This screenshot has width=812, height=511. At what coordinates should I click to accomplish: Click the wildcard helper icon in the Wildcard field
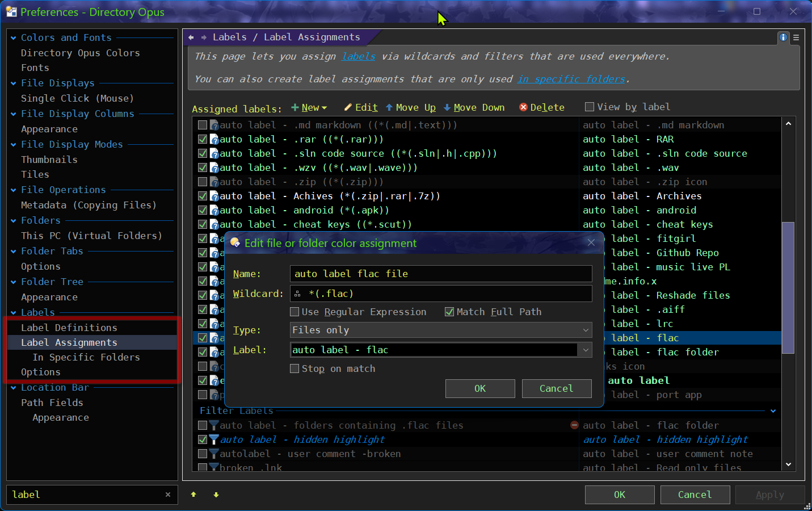point(297,294)
